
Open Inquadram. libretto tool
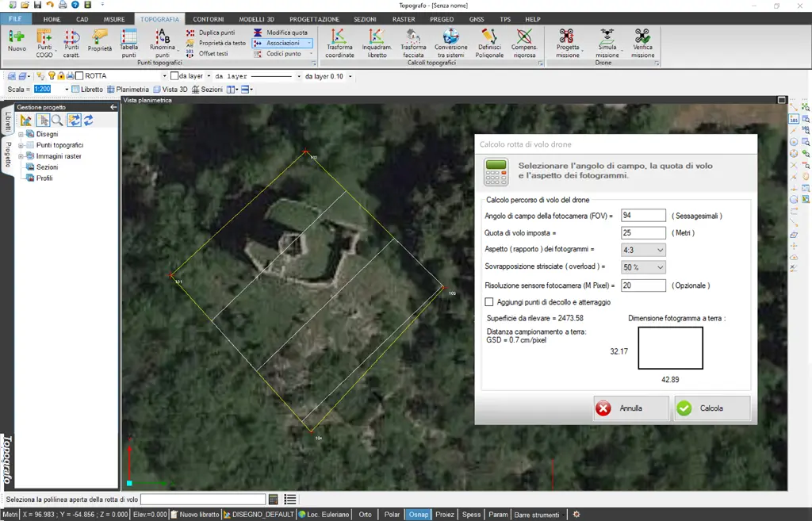pyautogui.click(x=377, y=43)
